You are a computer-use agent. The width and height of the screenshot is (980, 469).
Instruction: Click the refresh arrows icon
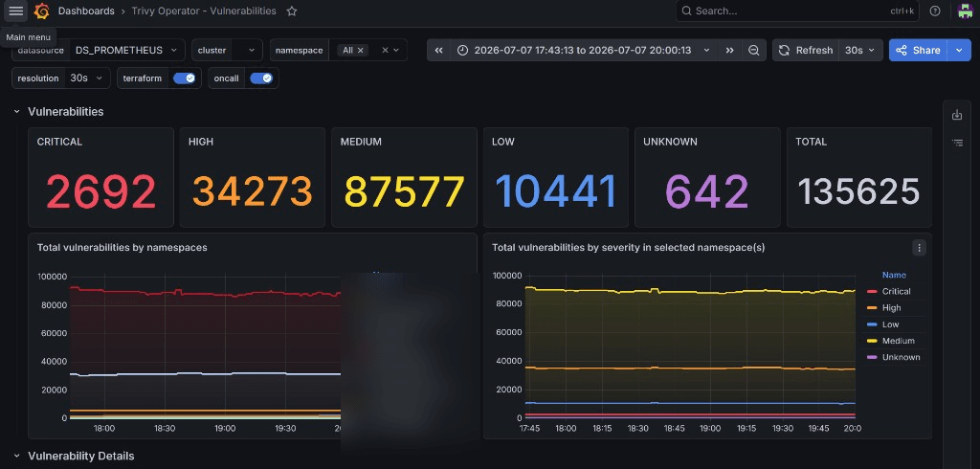click(x=784, y=50)
